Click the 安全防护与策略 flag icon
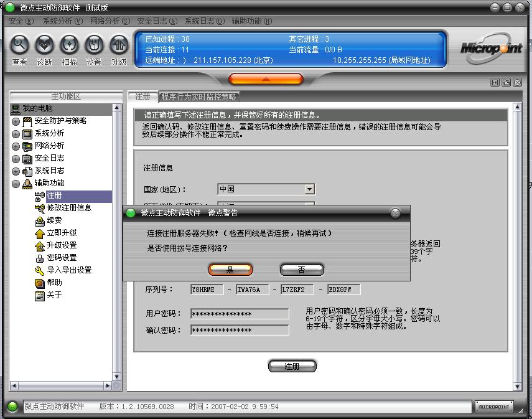 [x=27, y=121]
